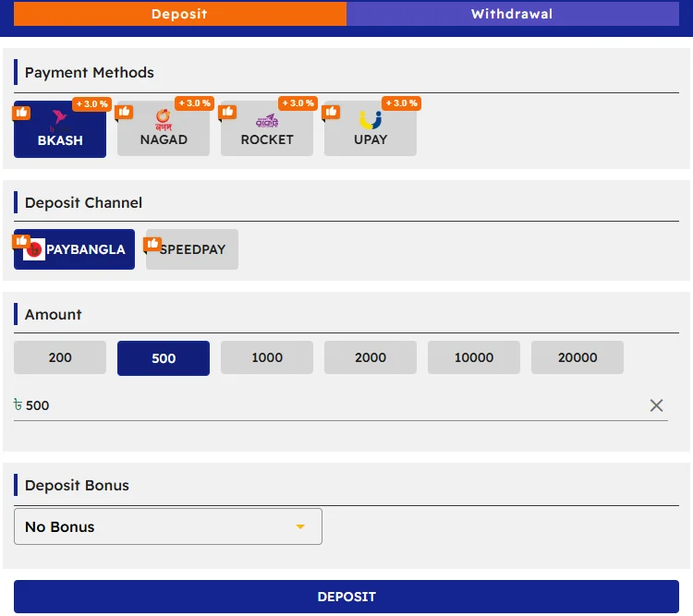Pick the 200 amount preset

pyautogui.click(x=60, y=357)
